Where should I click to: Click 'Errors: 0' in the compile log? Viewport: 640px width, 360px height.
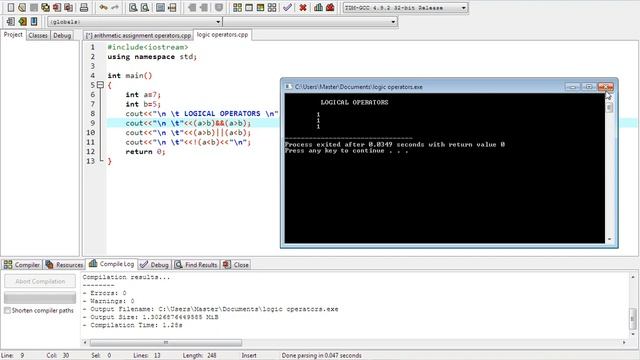point(108,293)
